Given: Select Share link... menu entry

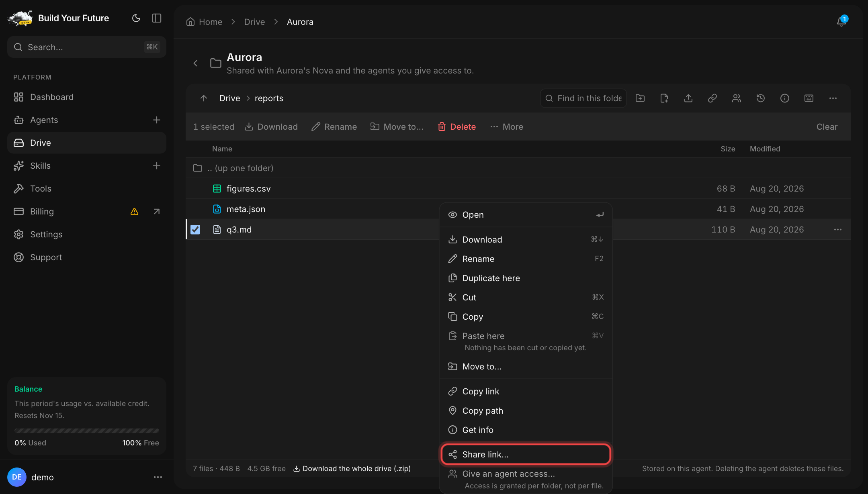Looking at the screenshot, I should 526,455.
